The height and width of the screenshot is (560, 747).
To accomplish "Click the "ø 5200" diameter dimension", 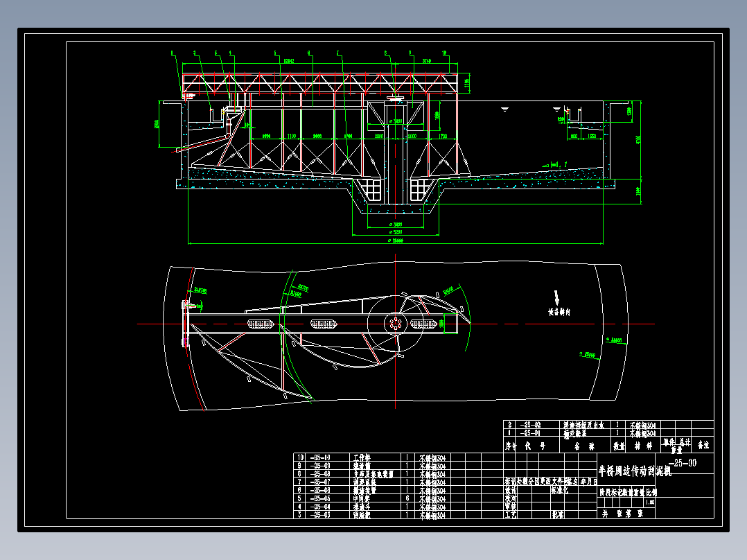I will (x=396, y=232).
